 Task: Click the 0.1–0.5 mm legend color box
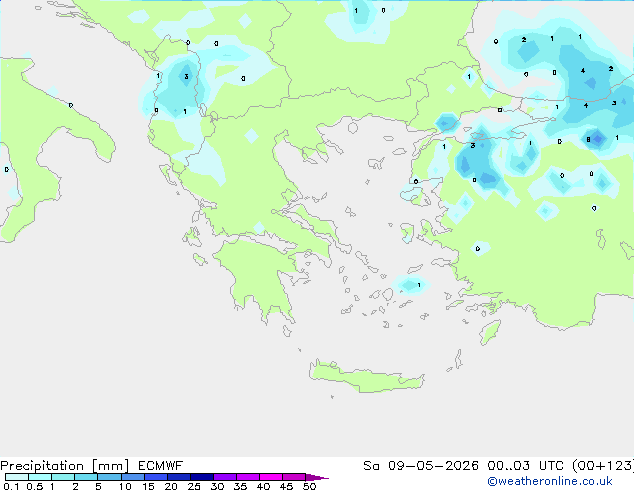pos(17,477)
